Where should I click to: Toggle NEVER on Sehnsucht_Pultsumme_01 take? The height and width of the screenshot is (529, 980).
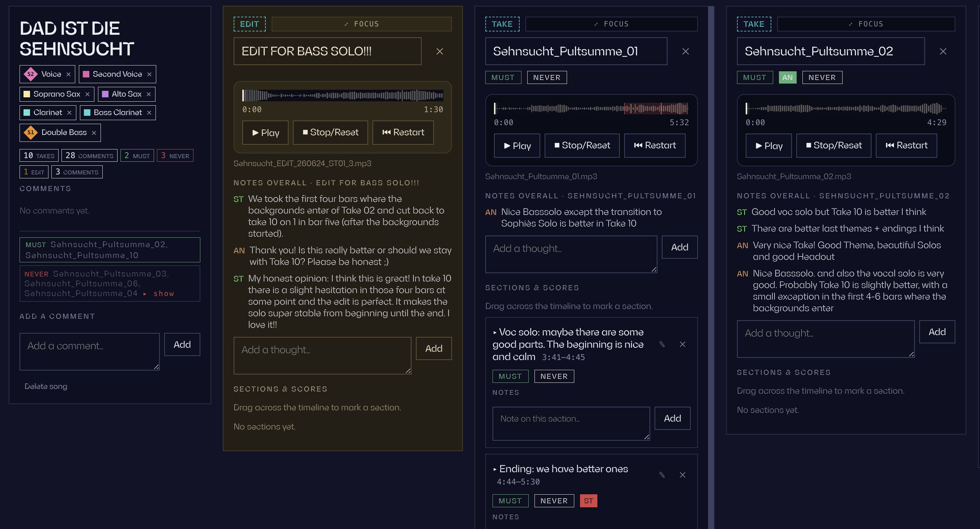pos(547,78)
